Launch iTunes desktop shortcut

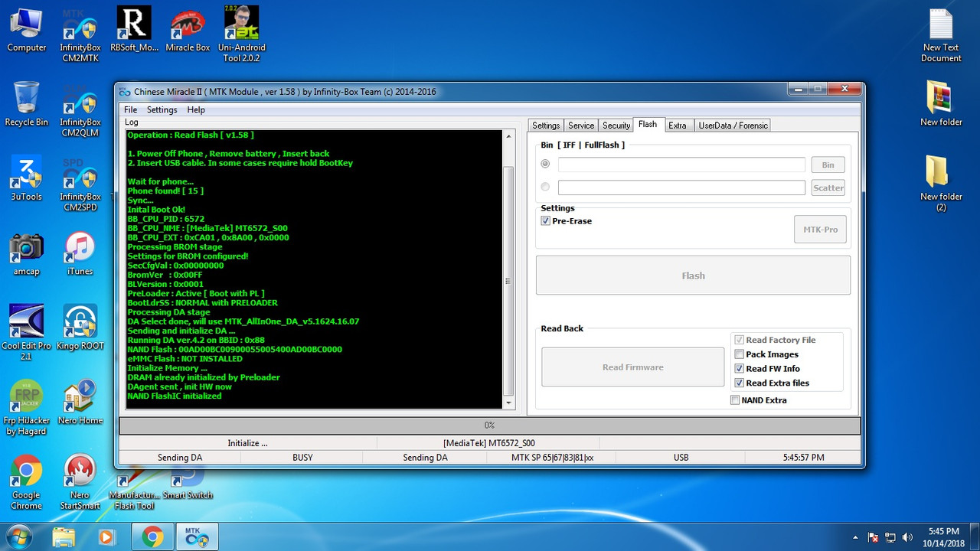80,254
